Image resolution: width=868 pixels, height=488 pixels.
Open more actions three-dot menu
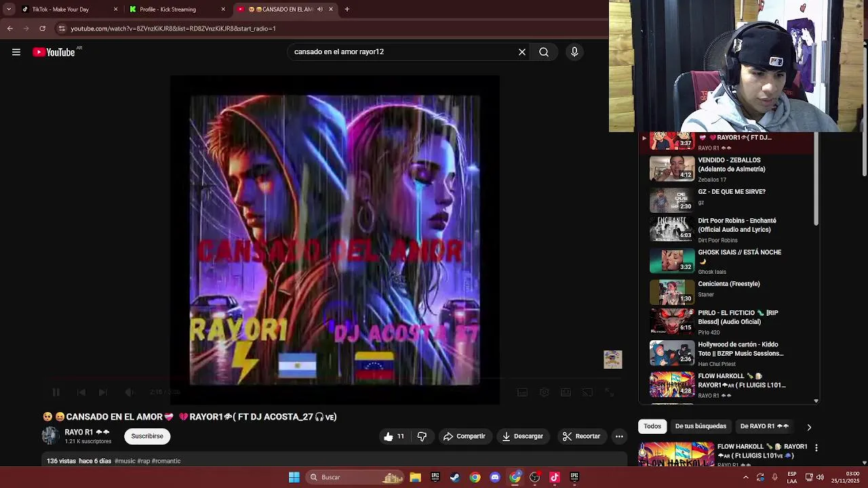(x=619, y=436)
